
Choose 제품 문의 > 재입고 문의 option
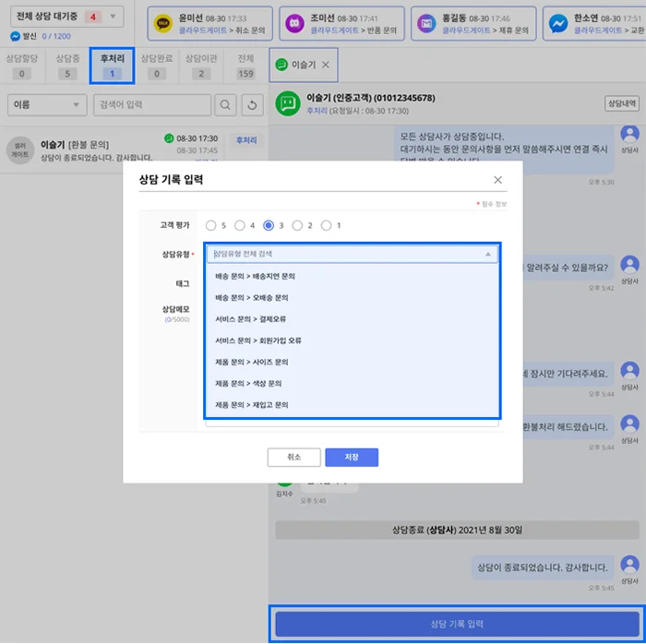pyautogui.click(x=352, y=405)
